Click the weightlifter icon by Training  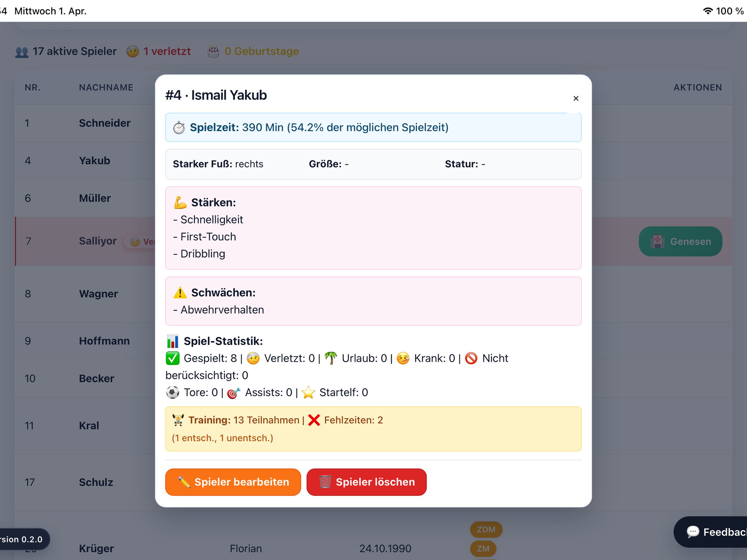(178, 420)
